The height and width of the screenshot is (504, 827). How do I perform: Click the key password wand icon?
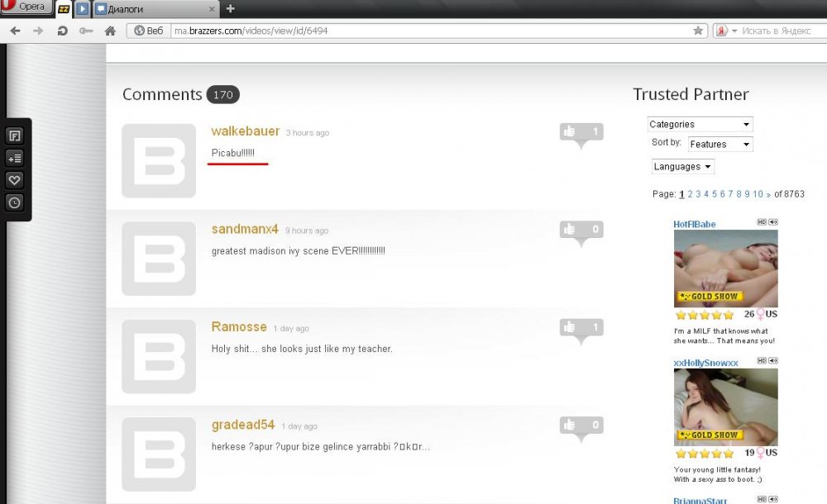[86, 31]
